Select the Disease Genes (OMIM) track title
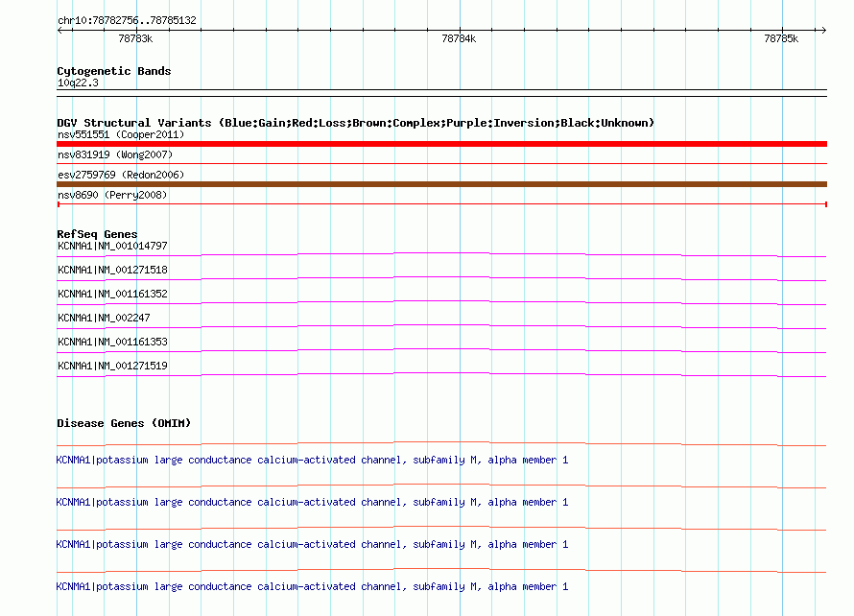Image resolution: width=854 pixels, height=616 pixels. pos(124,423)
